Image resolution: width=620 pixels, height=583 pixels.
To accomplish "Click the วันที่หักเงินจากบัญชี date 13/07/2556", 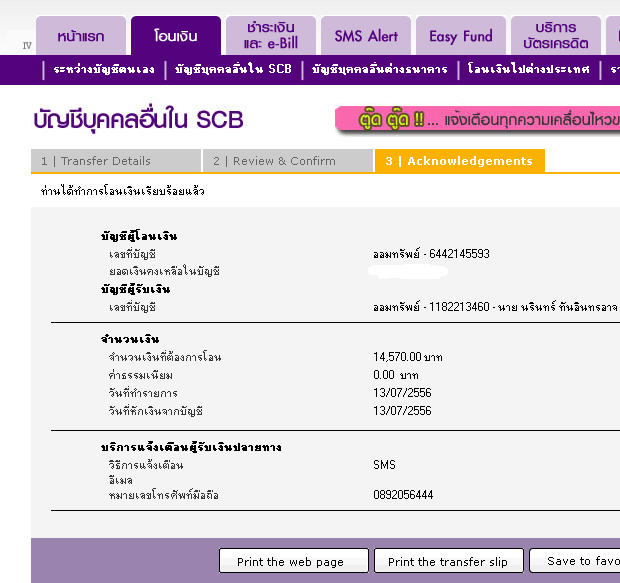I will pyautogui.click(x=402, y=411).
